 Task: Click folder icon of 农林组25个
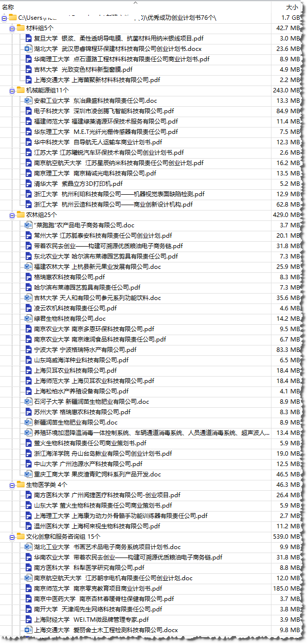coord(20,215)
